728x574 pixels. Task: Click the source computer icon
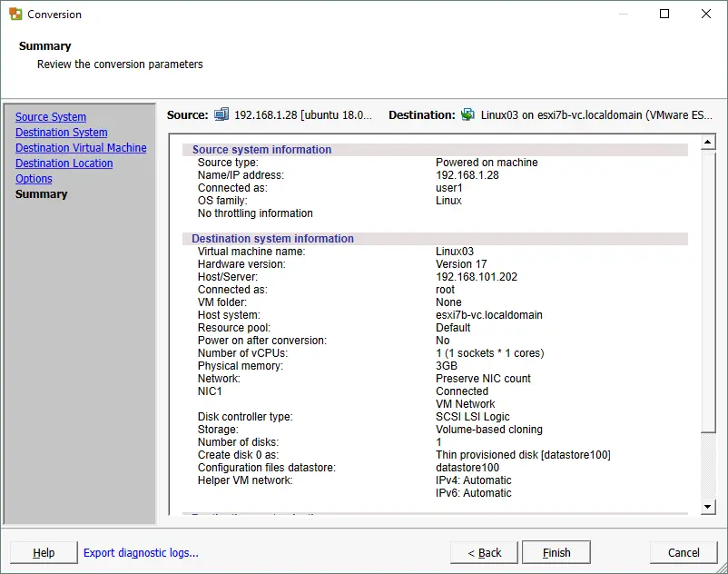pos(221,114)
